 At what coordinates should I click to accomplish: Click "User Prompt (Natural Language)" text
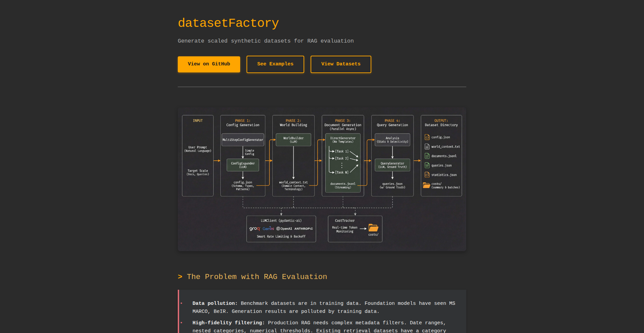(x=198, y=149)
